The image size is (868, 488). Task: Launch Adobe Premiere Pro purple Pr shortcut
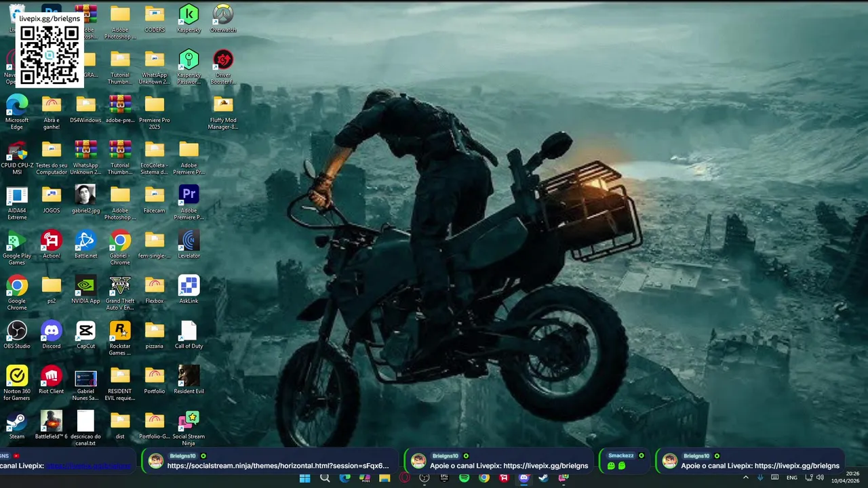click(189, 203)
